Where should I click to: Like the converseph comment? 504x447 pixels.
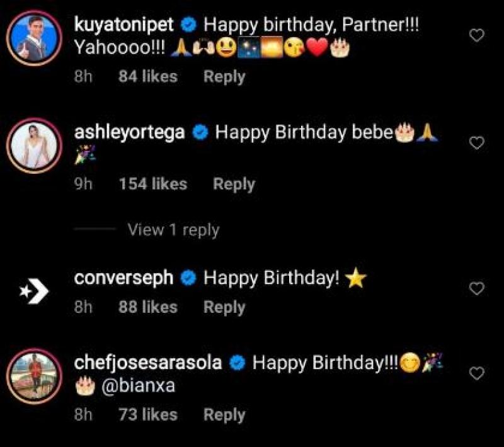[x=478, y=288]
